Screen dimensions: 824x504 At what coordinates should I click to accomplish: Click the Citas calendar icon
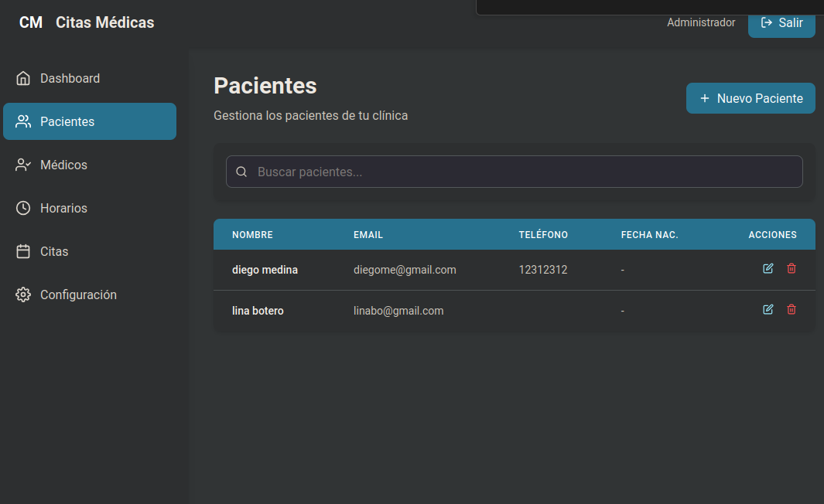(x=23, y=251)
